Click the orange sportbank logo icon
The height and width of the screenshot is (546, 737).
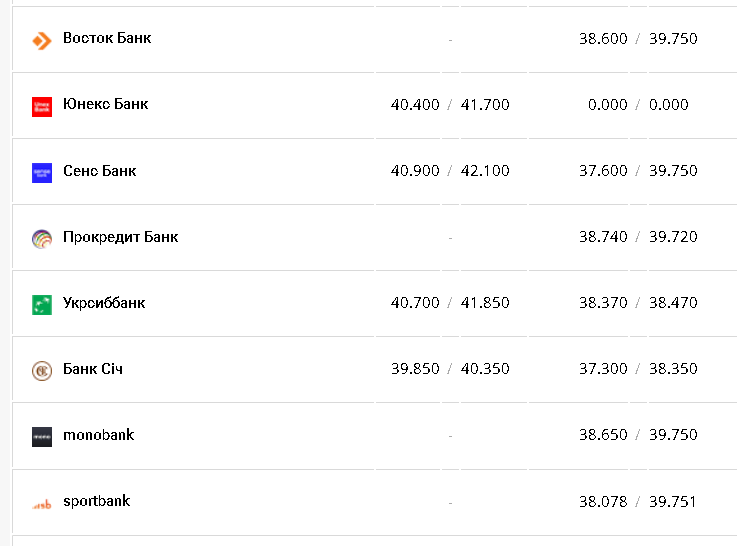(x=41, y=503)
